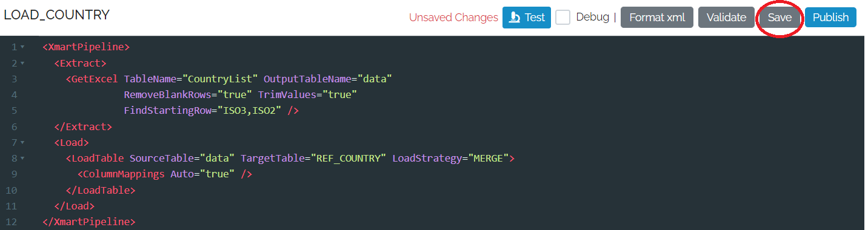
Task: Collapse the Load block fold arrow on line 7
Action: pos(22,142)
